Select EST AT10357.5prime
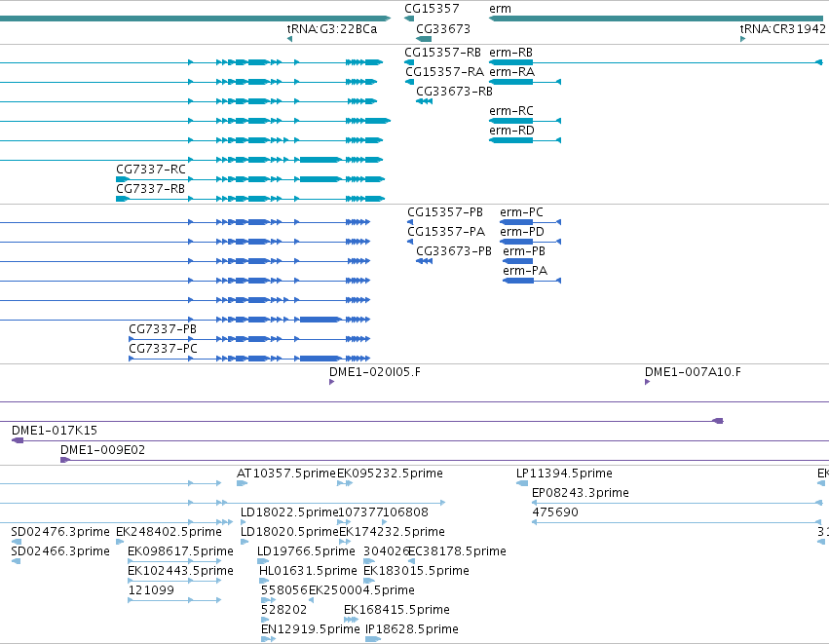The height and width of the screenshot is (644, 829). [x=242, y=483]
